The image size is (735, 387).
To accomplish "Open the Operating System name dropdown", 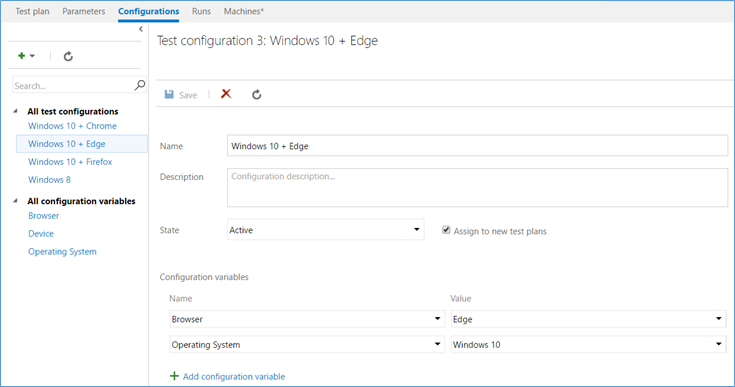I will (307, 344).
